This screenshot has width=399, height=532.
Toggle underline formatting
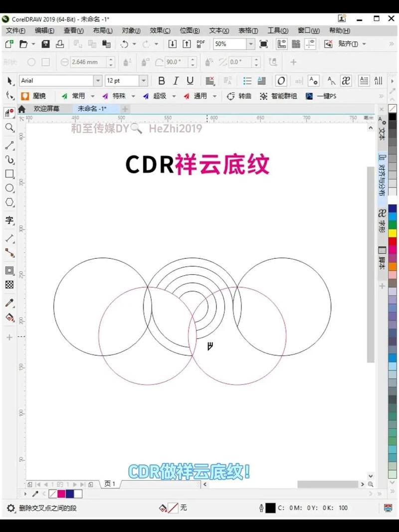pos(189,80)
